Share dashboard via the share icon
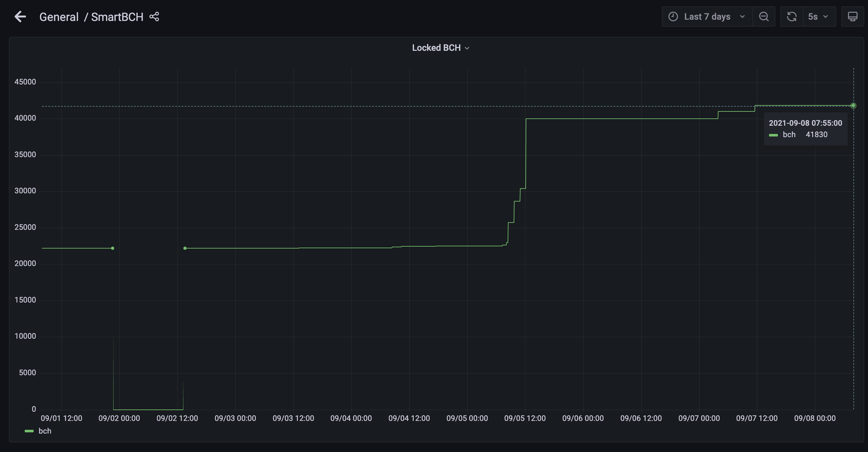Image resolution: width=868 pixels, height=452 pixels. point(154,17)
